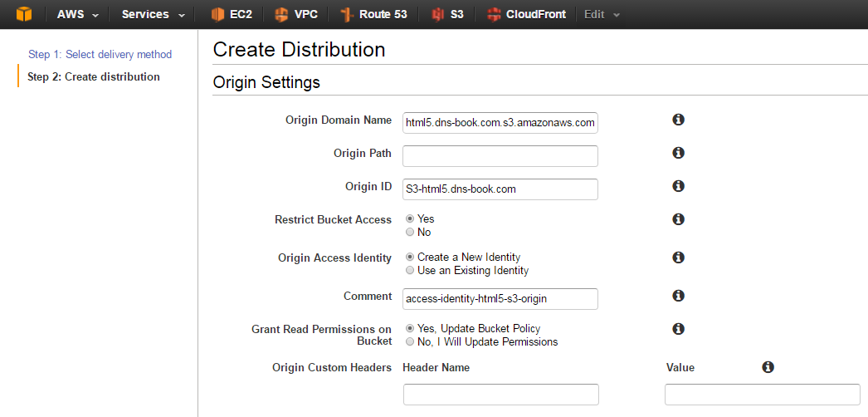Click the custom header Value field
Screen dimensions: 868x417
pyautogui.click(x=763, y=395)
